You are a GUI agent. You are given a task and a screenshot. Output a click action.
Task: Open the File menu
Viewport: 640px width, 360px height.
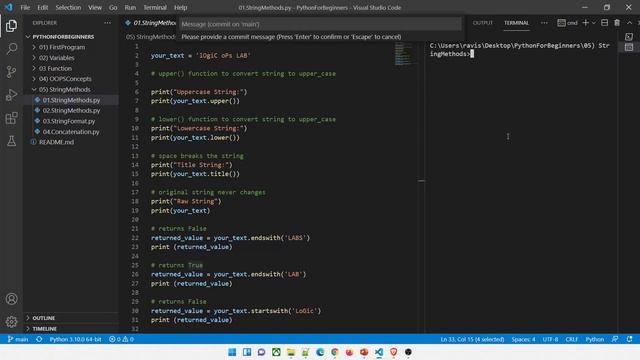point(25,7)
